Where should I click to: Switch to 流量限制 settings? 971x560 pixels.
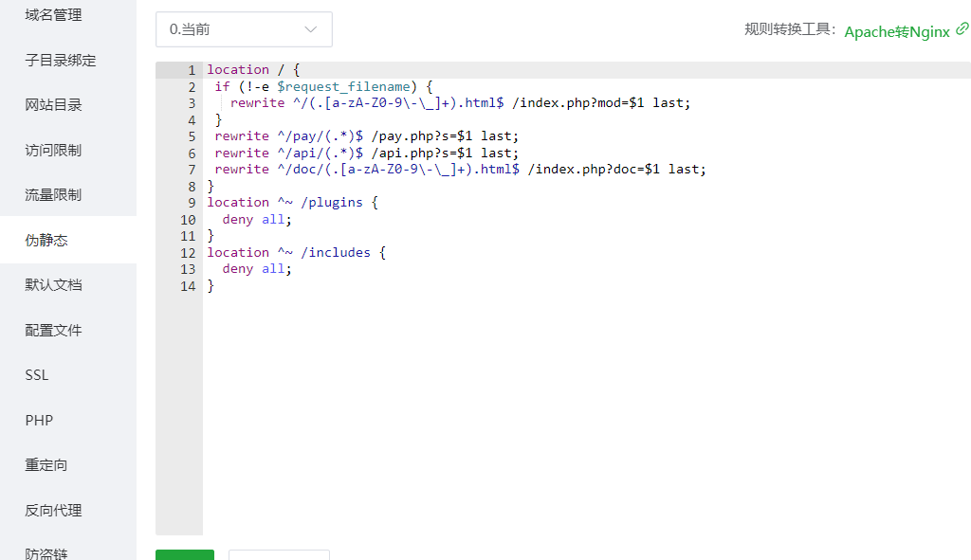pyautogui.click(x=53, y=195)
